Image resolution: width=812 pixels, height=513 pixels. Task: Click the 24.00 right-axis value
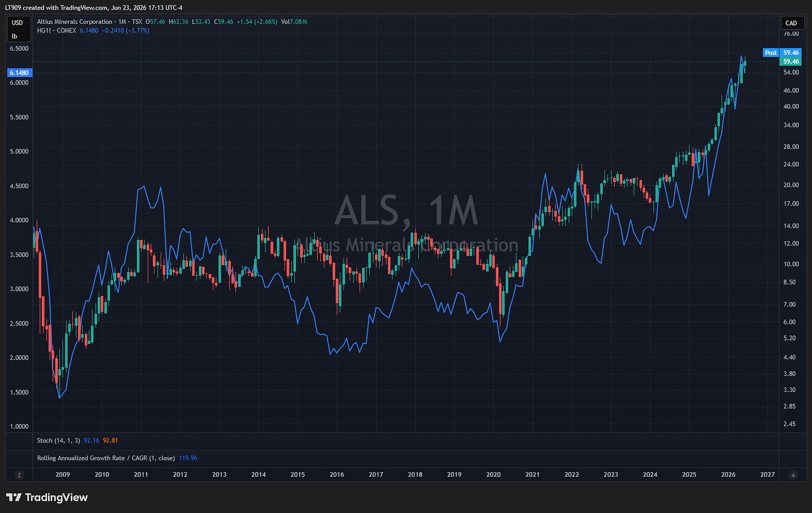click(x=791, y=165)
